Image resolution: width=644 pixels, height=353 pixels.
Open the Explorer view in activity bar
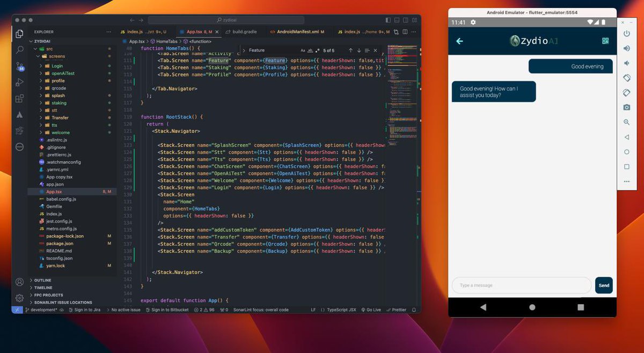coord(20,33)
